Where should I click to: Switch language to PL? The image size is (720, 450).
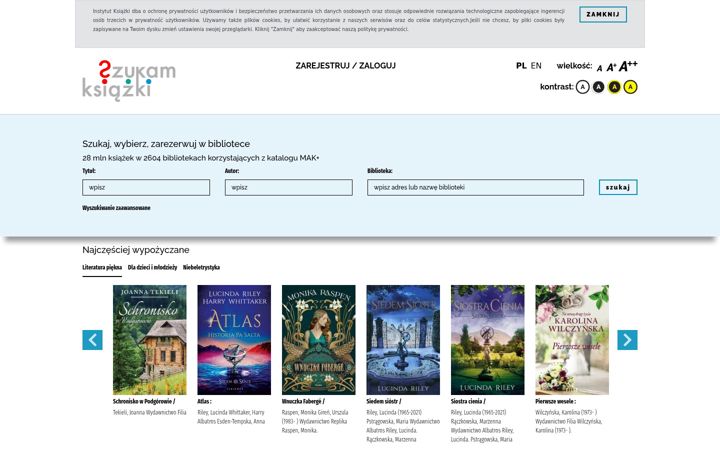click(521, 66)
